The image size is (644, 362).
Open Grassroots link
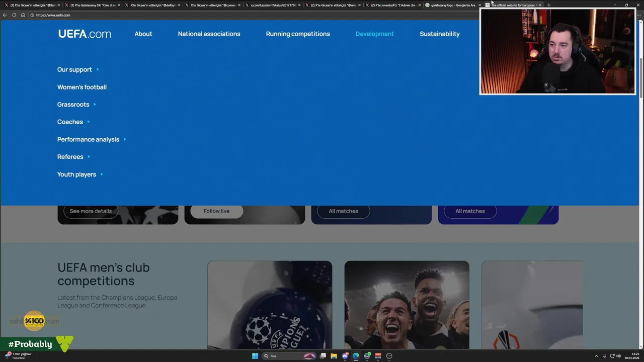[73, 105]
